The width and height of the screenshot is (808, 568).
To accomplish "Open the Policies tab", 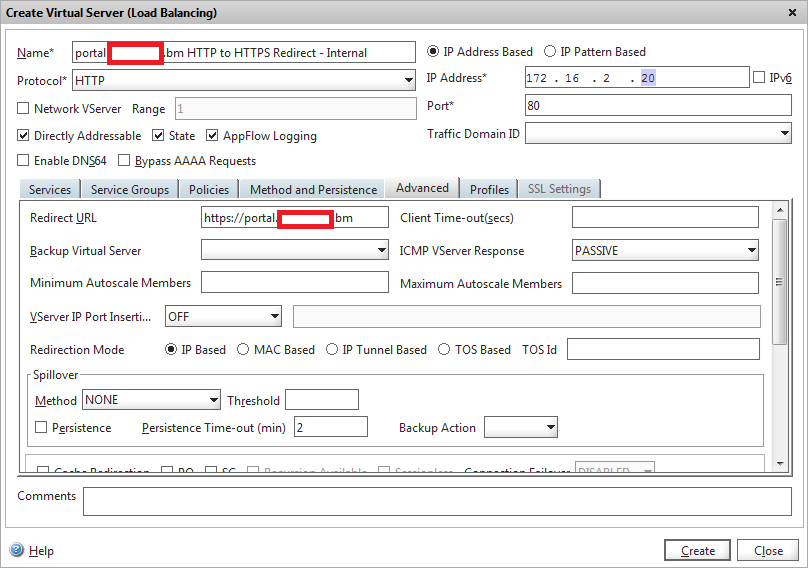I will pos(209,189).
